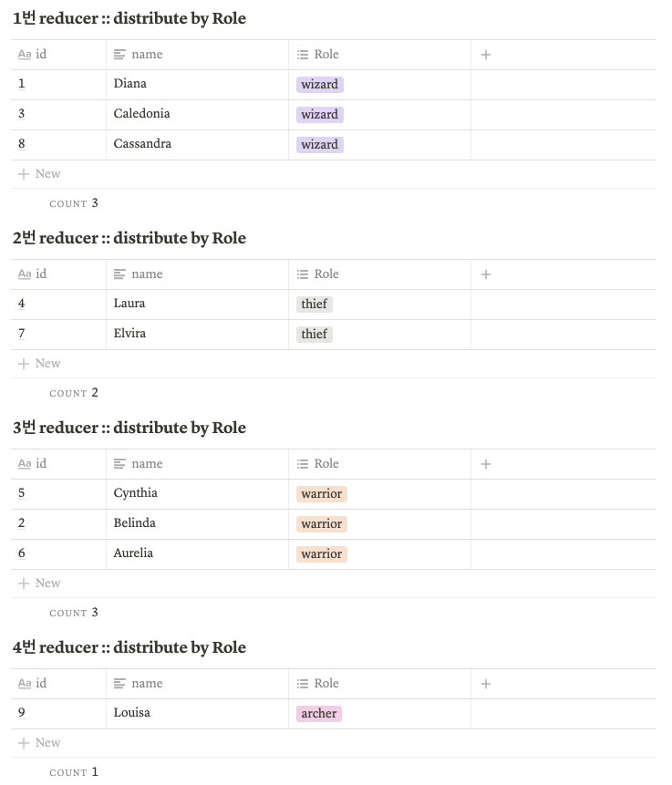Viewport: 672px width, 785px height.
Task: Click the Aa id icon in the second table
Action: click(25, 274)
